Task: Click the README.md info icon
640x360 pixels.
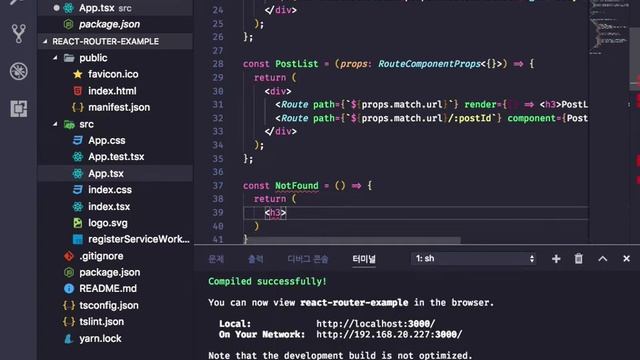Action: [x=69, y=289]
